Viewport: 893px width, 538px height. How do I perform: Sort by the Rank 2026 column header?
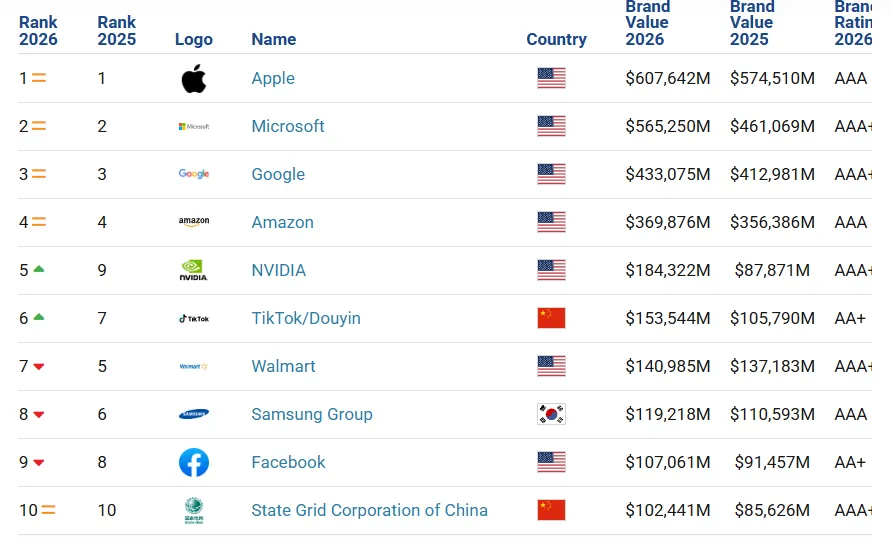[x=38, y=31]
